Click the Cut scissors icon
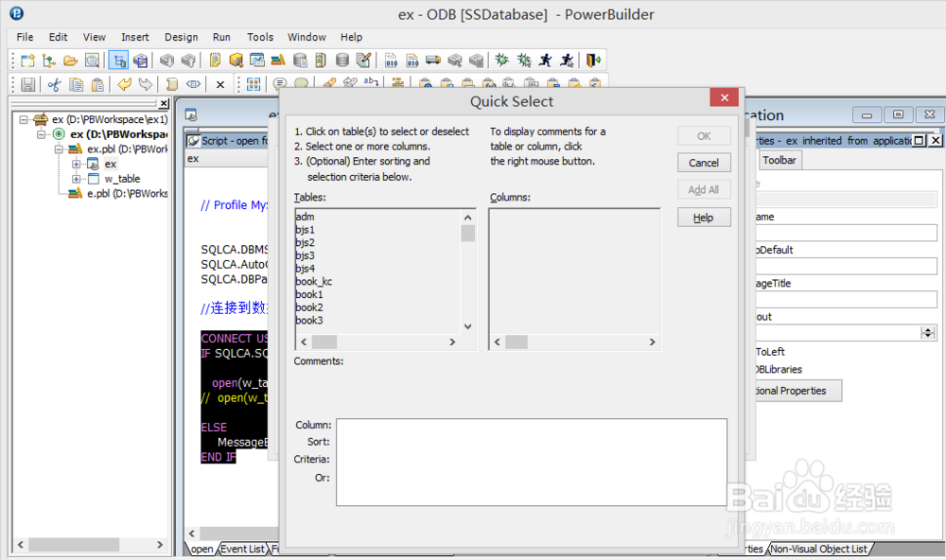The height and width of the screenshot is (560, 946). (x=54, y=84)
